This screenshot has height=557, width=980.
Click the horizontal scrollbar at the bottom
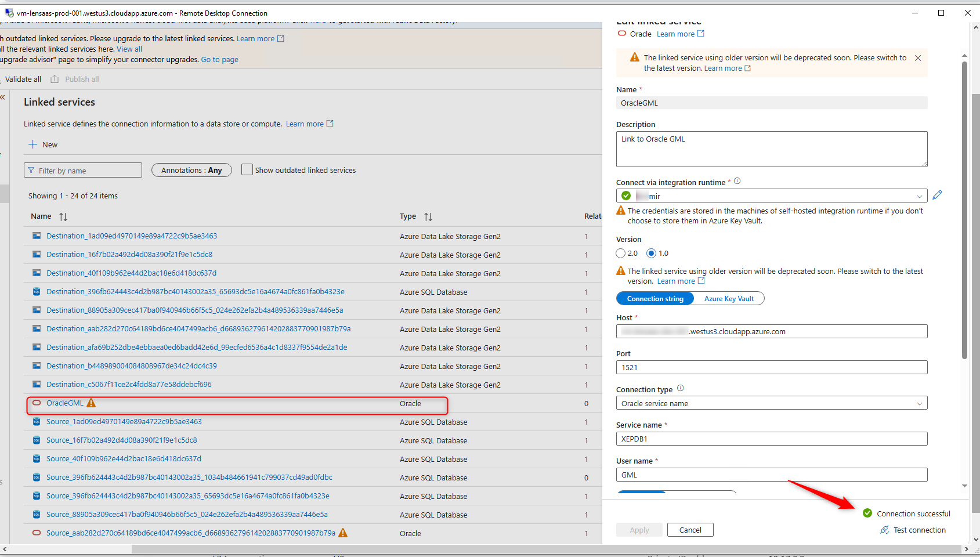pos(547,549)
